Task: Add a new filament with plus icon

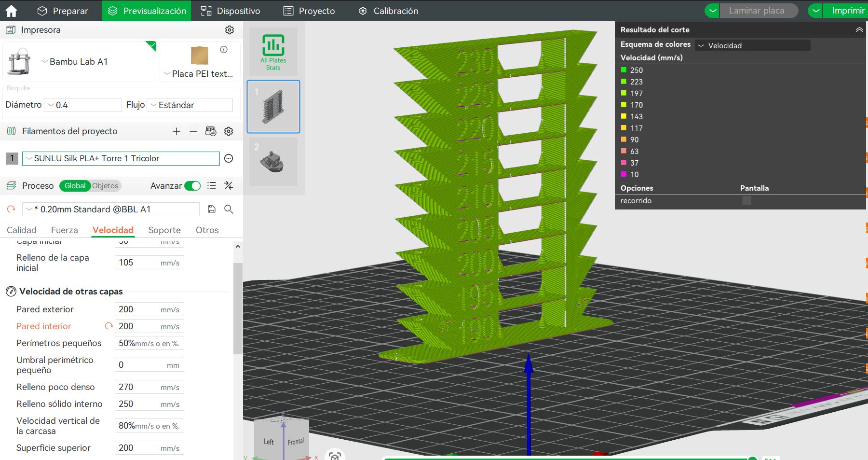Action: (x=176, y=131)
